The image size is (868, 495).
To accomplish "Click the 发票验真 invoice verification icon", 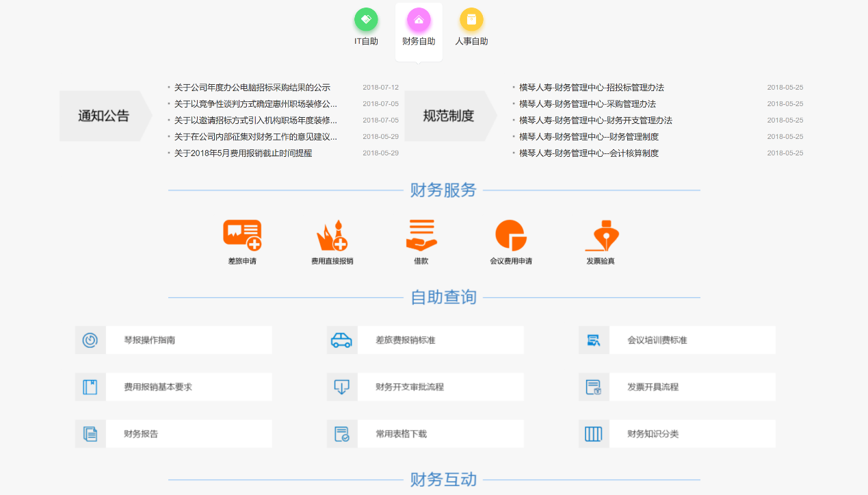I will click(601, 236).
